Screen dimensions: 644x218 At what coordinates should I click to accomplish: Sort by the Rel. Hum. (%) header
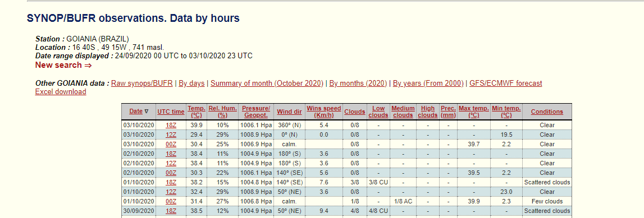point(222,112)
